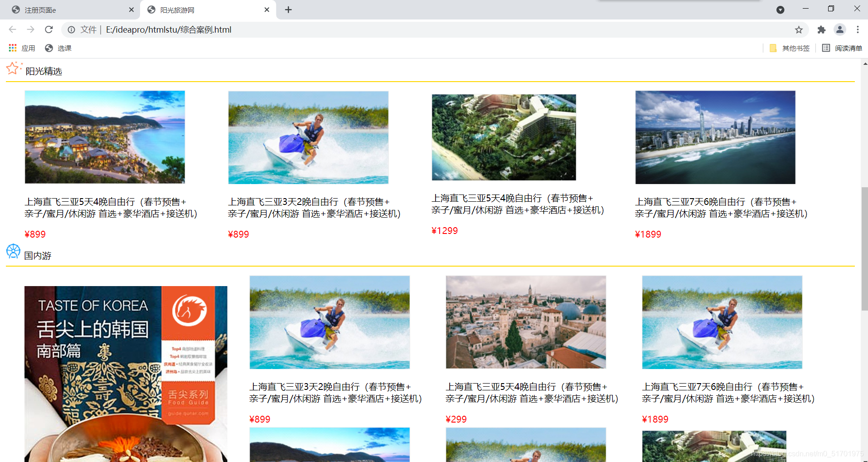This screenshot has height=462, width=868.
Task: Click the 三亚3天2晚 title in 国内游
Action: point(336,393)
